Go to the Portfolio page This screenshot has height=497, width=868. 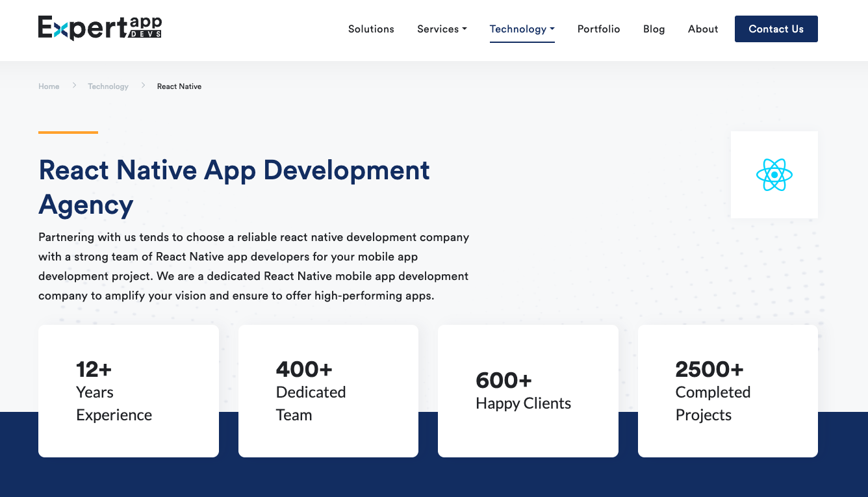tap(598, 29)
